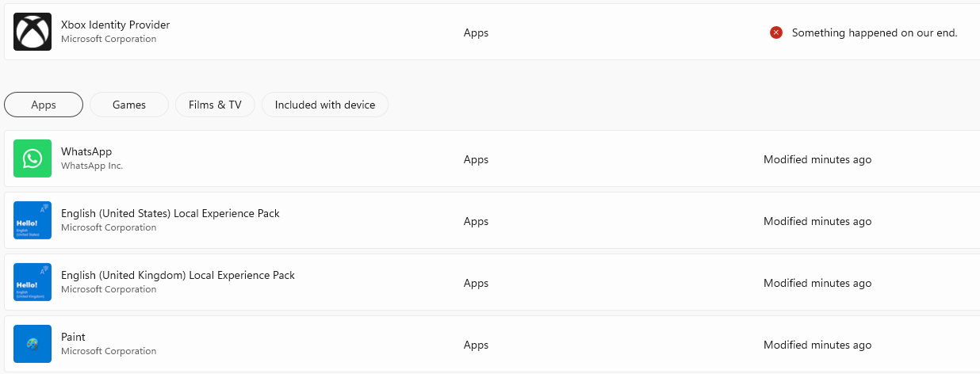Click the Paint app name
The width and height of the screenshot is (980, 374).
[73, 337]
